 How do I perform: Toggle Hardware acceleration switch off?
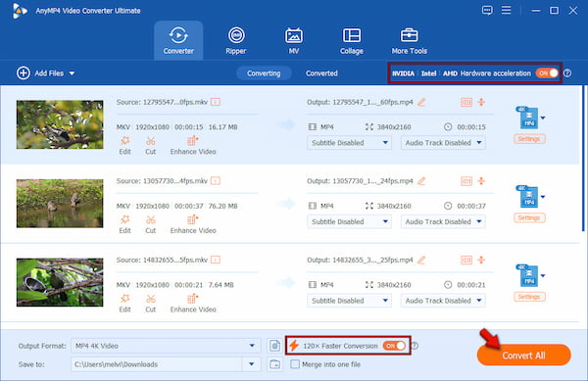point(547,73)
